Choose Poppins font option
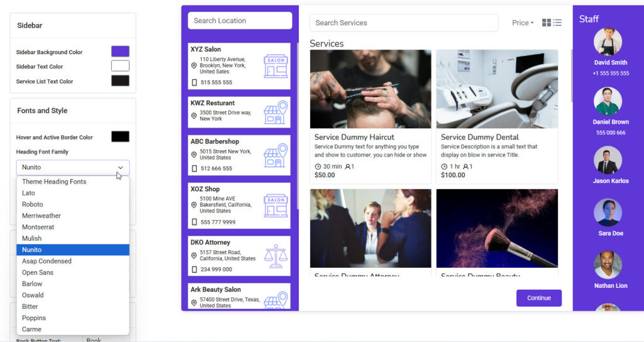644x342 pixels. click(x=73, y=317)
